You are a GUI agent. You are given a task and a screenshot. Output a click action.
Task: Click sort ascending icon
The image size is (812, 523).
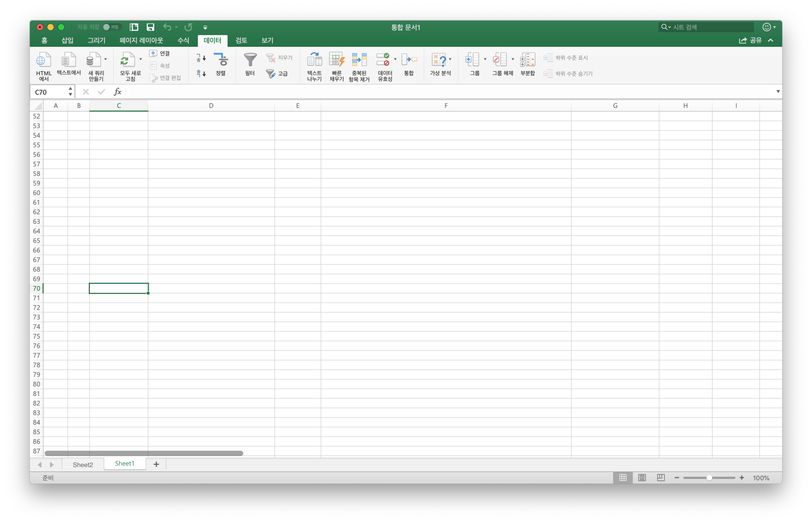point(201,58)
